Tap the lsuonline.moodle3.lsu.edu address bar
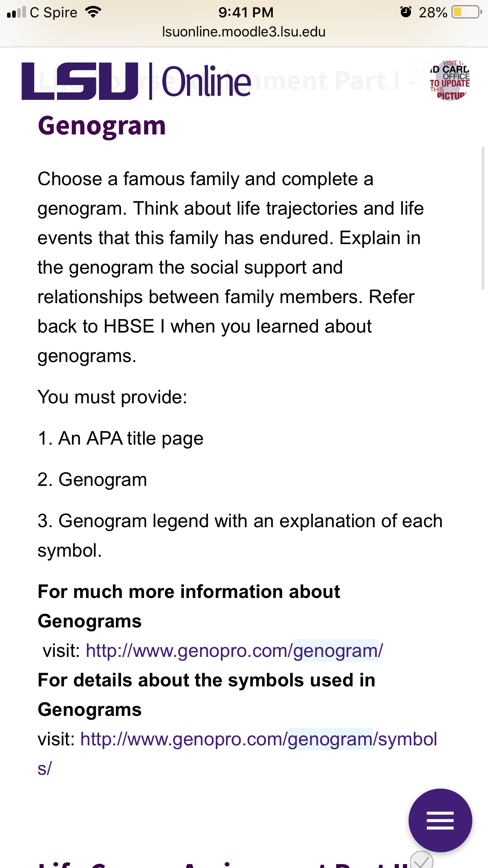 click(x=244, y=32)
